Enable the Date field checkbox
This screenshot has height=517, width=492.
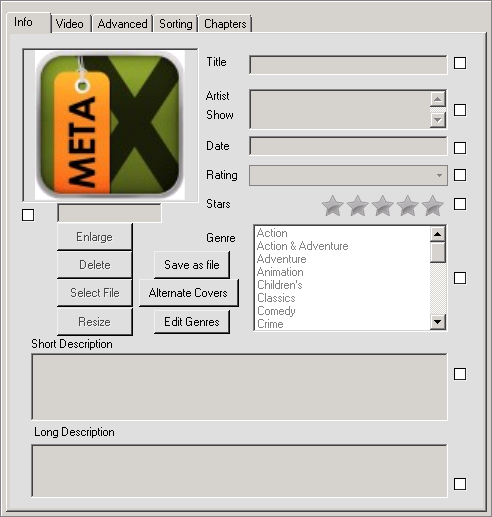coord(460,148)
